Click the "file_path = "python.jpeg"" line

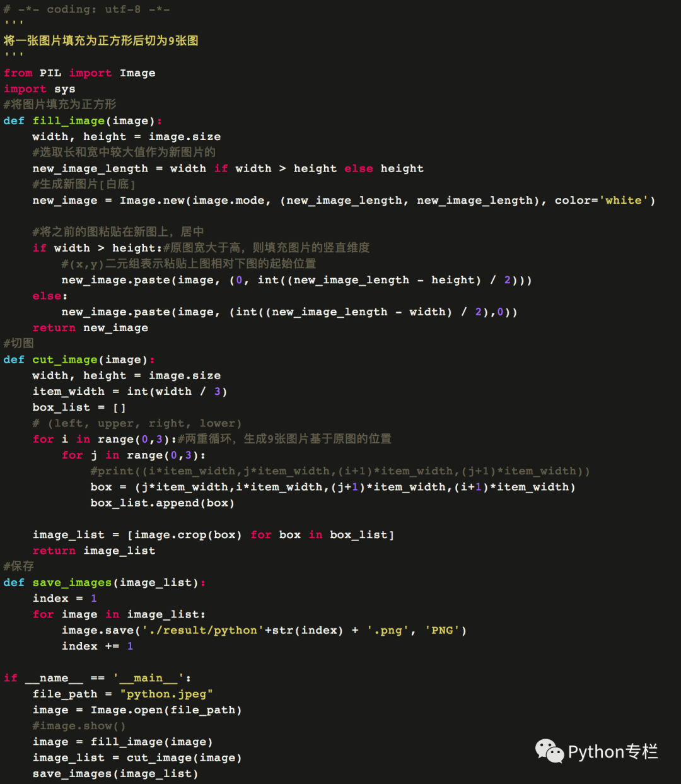tap(123, 694)
